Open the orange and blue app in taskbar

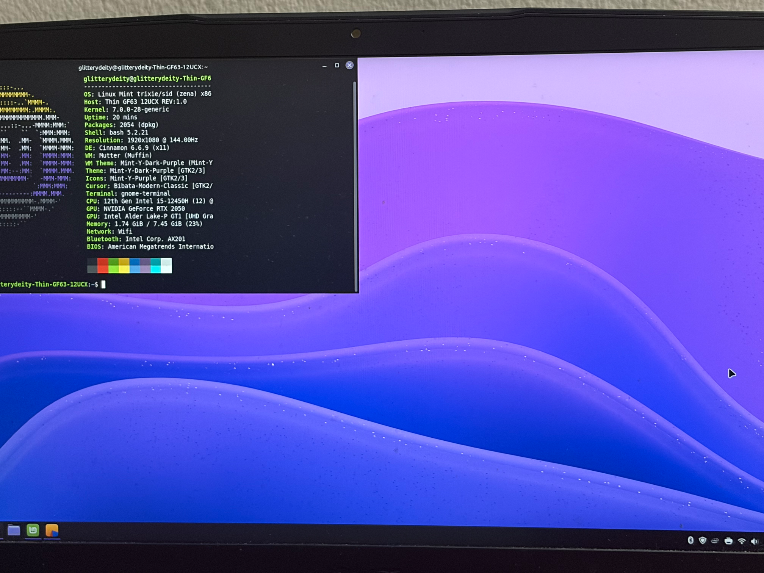(x=52, y=530)
